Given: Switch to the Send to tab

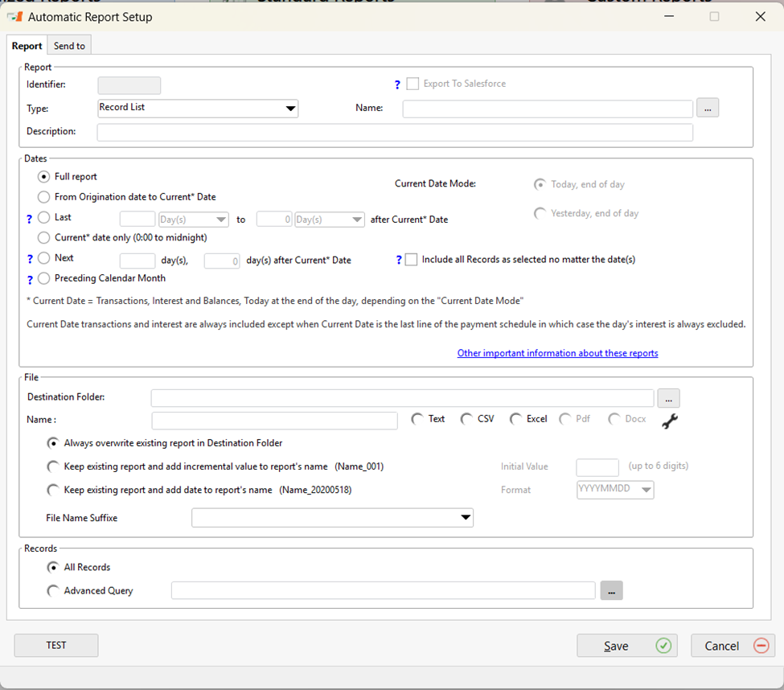Looking at the screenshot, I should click(69, 46).
